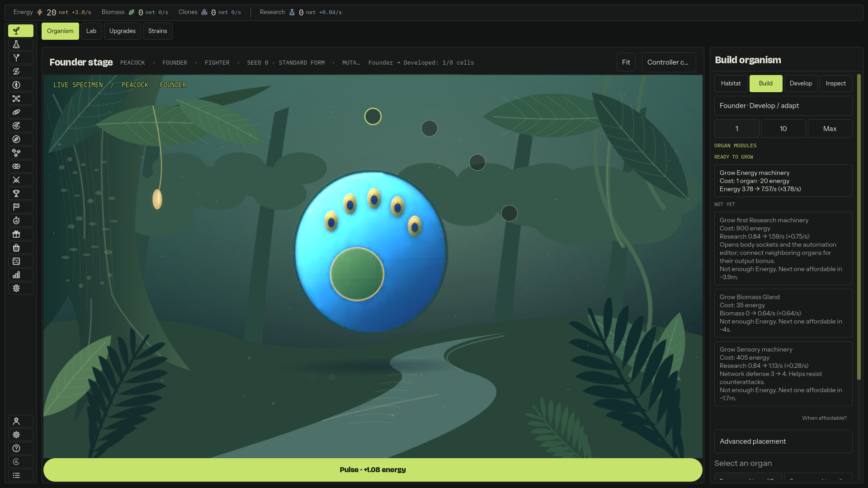This screenshot has width=868, height=488.
Task: Open the branching fork icon in sidebar
Action: click(21, 58)
